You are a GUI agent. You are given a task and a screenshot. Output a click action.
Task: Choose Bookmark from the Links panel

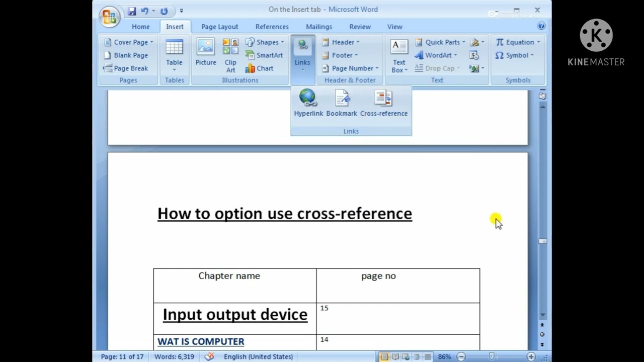342,103
